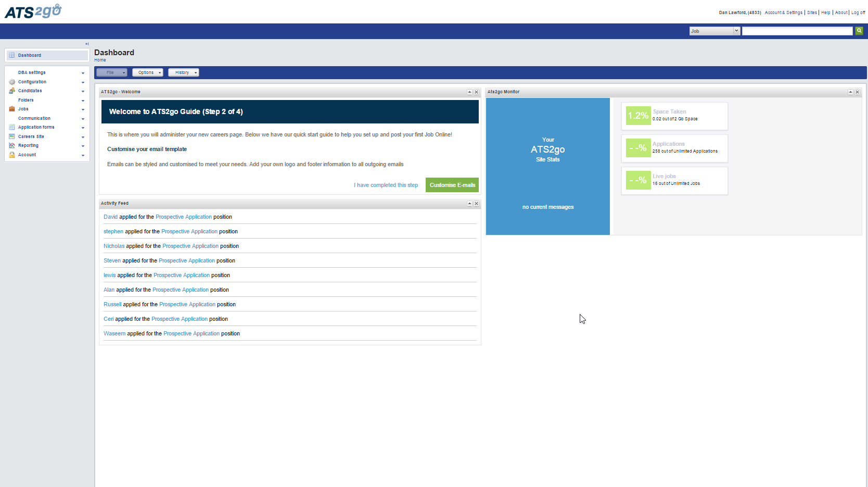
Task: Close the Activity Feed panel
Action: (x=476, y=204)
